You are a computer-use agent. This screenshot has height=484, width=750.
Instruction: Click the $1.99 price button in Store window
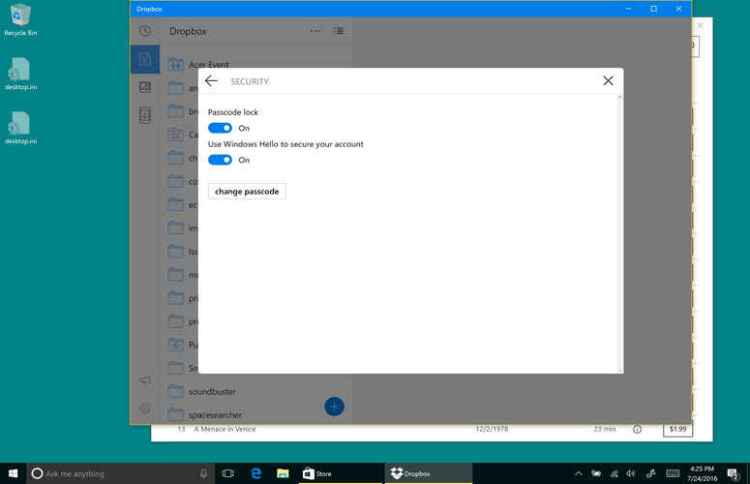click(677, 429)
